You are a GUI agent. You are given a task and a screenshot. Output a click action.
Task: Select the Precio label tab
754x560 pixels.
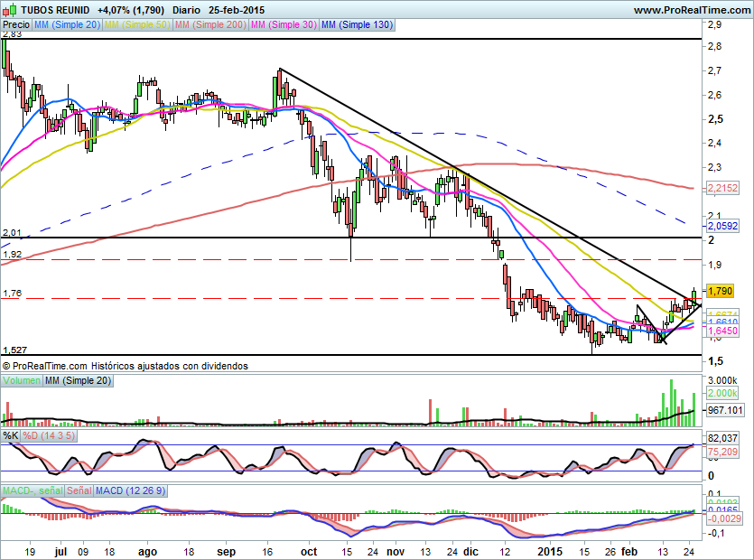[x=15, y=25]
